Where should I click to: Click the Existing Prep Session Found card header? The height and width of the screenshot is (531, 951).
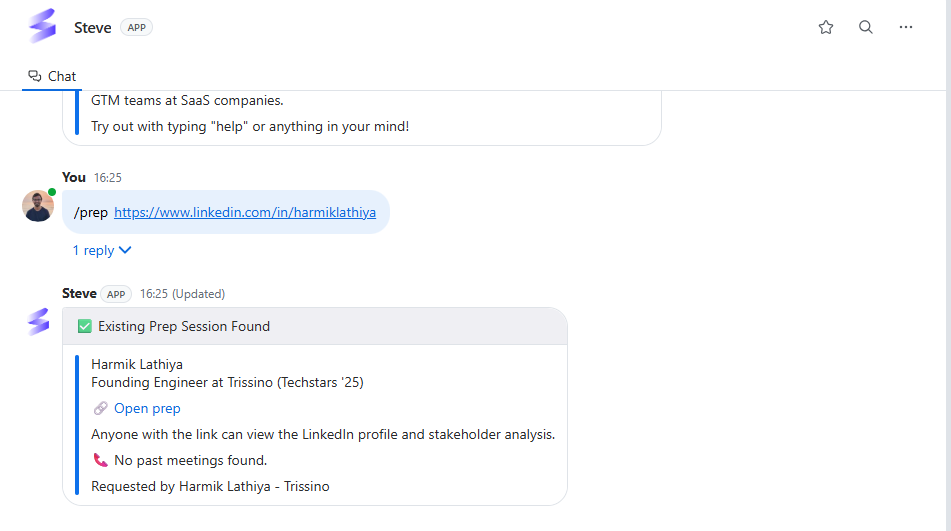pyautogui.click(x=315, y=326)
